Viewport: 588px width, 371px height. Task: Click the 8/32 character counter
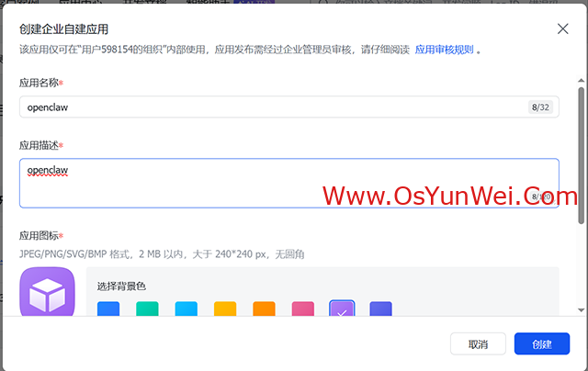coord(540,107)
